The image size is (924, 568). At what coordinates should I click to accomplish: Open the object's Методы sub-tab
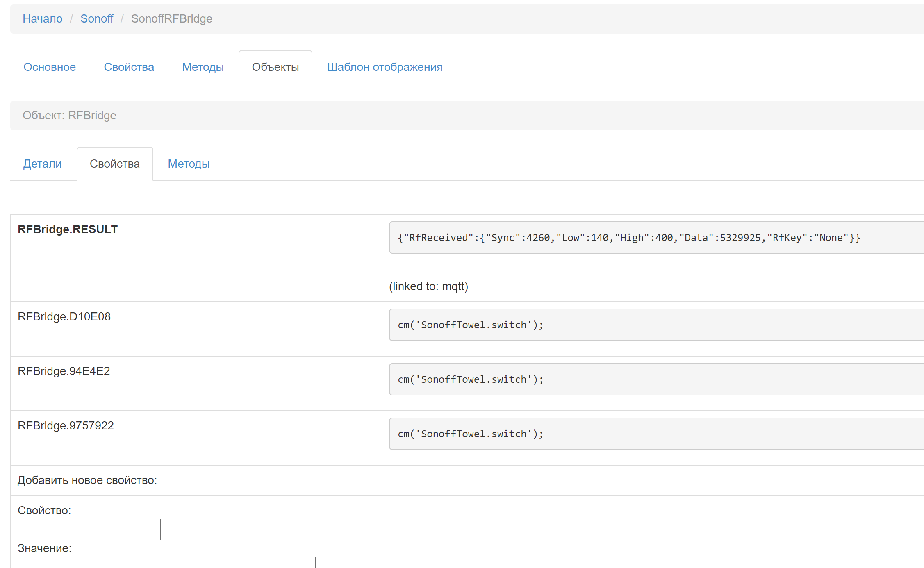[189, 164]
